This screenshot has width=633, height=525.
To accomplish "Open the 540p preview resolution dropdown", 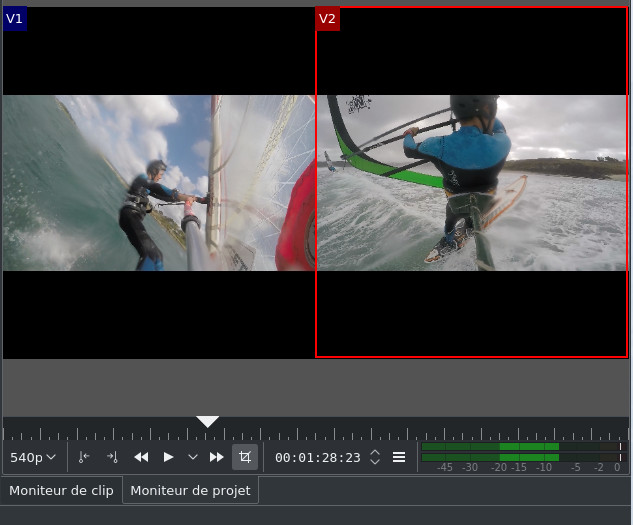I will tap(33, 457).
